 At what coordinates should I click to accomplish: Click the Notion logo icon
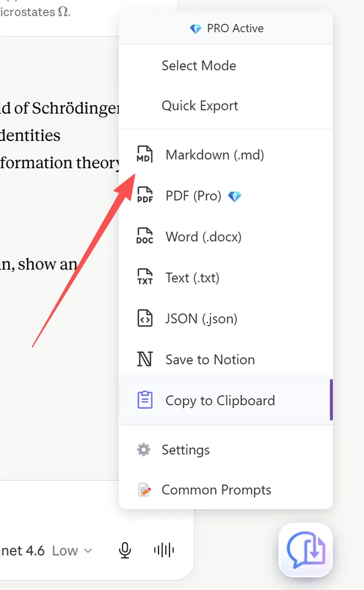[x=145, y=359]
